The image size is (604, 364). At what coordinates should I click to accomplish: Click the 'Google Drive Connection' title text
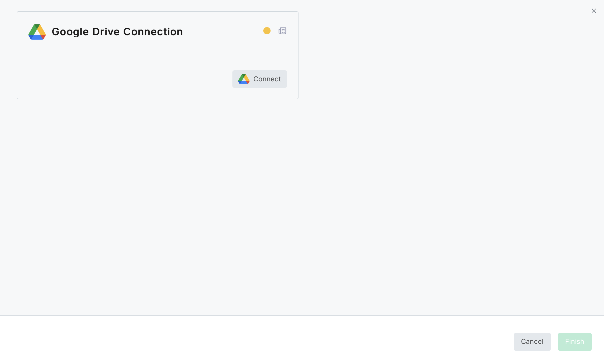click(x=117, y=32)
